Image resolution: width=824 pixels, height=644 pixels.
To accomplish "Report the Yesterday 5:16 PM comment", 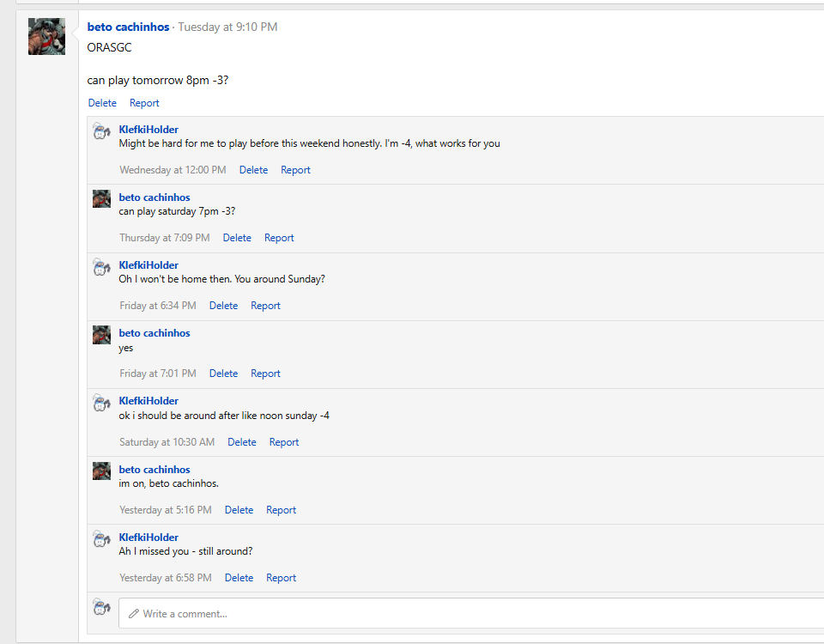I will pos(282,510).
